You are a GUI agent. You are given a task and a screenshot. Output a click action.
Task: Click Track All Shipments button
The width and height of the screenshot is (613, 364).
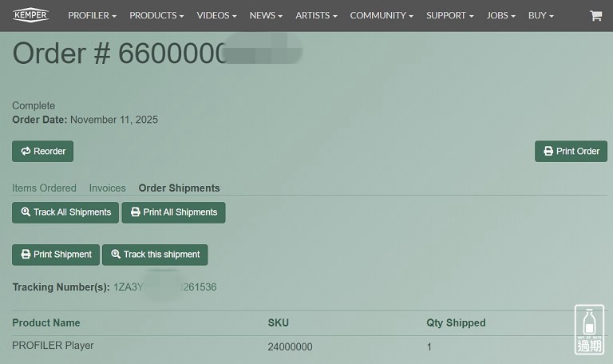coord(65,212)
